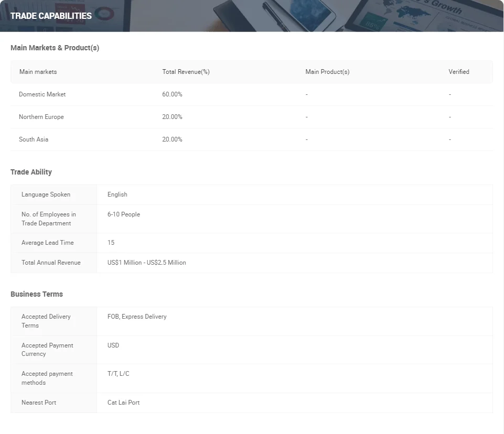Image resolution: width=504 pixels, height=434 pixels.
Task: Click the T/T, L/C payment value
Action: (119, 374)
